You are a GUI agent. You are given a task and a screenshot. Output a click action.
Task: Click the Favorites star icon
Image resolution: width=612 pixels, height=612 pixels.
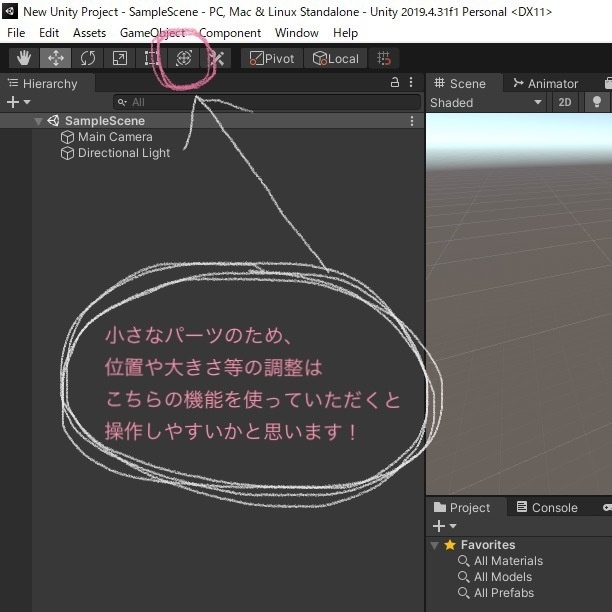pos(450,544)
